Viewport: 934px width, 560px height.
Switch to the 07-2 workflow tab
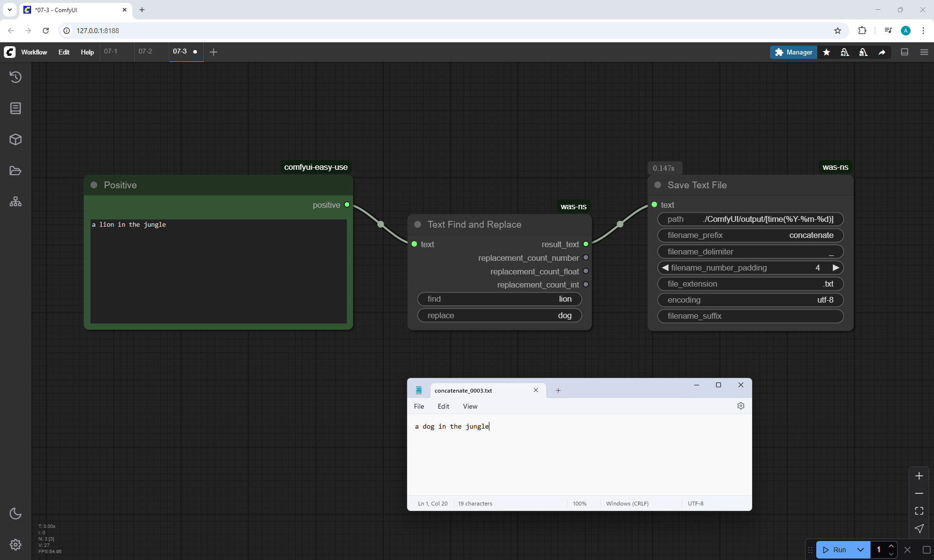tap(145, 52)
